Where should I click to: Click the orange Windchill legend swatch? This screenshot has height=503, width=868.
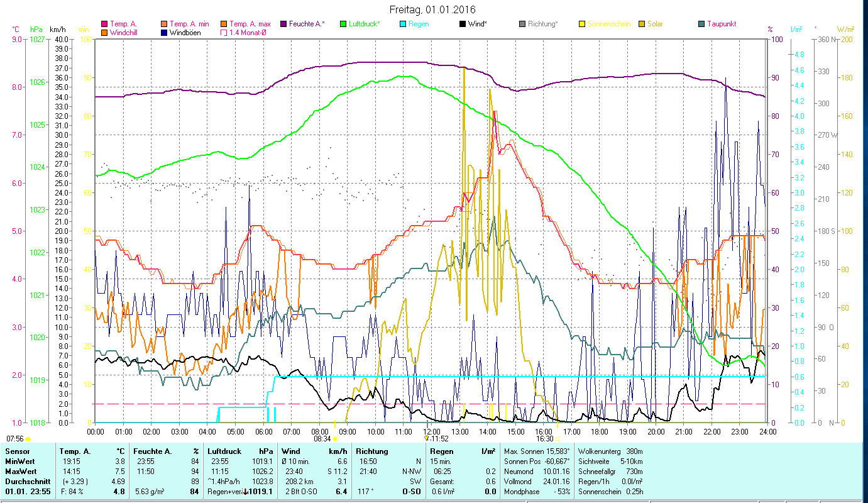tap(104, 32)
